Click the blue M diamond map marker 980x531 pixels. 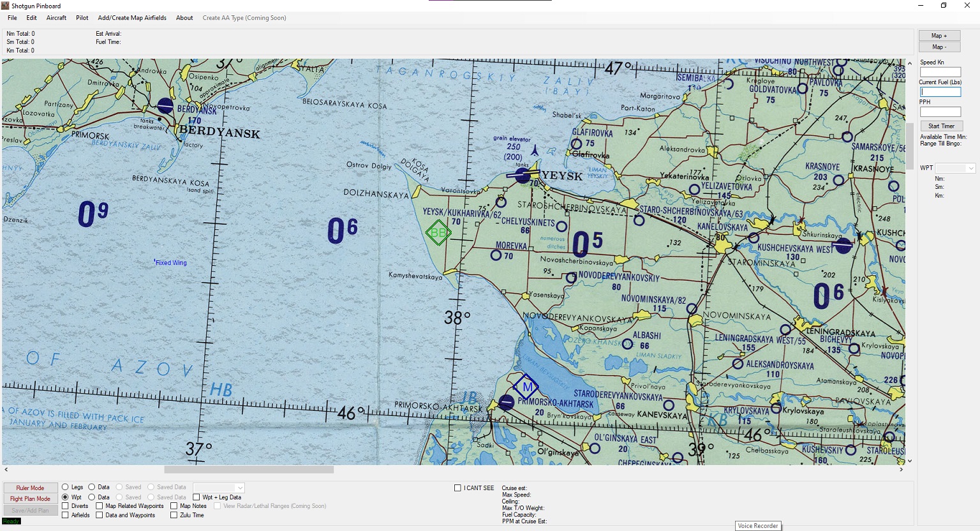pyautogui.click(x=526, y=387)
